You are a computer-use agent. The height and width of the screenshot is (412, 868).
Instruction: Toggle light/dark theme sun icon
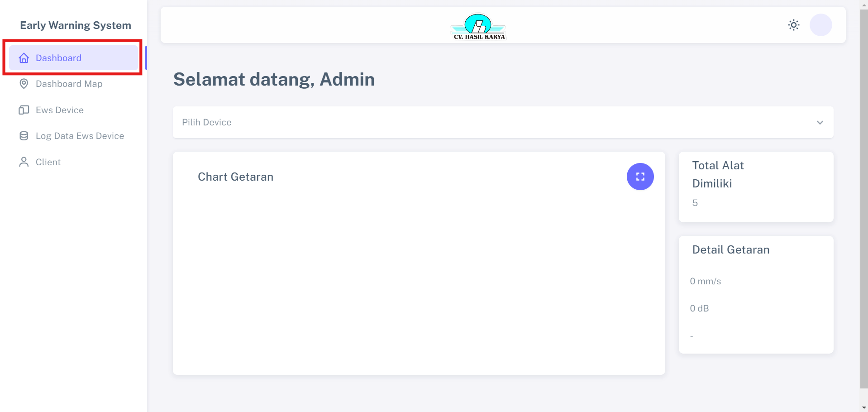click(x=793, y=25)
